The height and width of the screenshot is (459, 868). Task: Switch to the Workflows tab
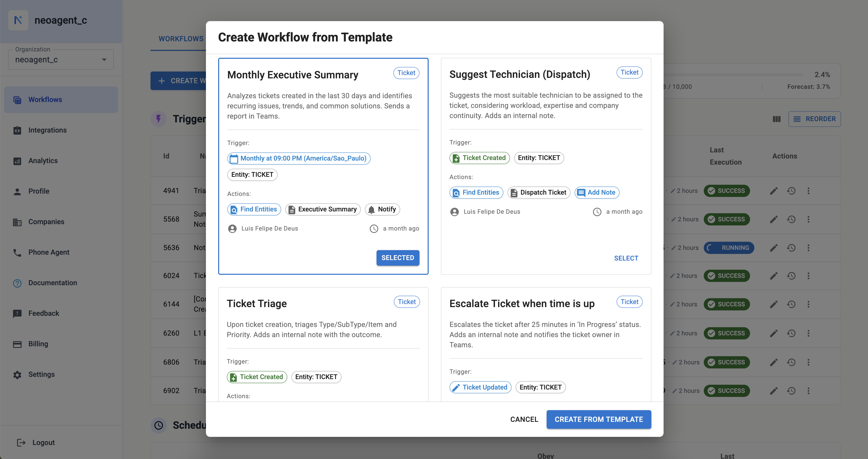[181, 39]
